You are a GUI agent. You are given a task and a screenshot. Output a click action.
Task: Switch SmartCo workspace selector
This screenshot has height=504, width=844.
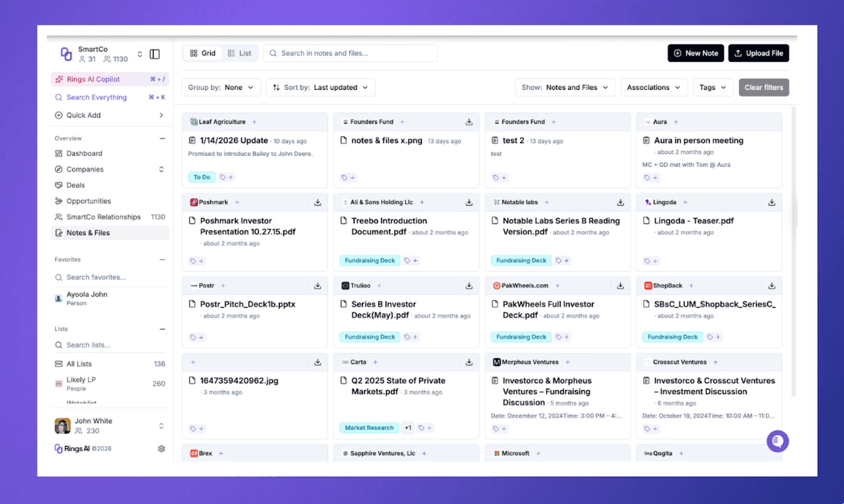point(140,54)
